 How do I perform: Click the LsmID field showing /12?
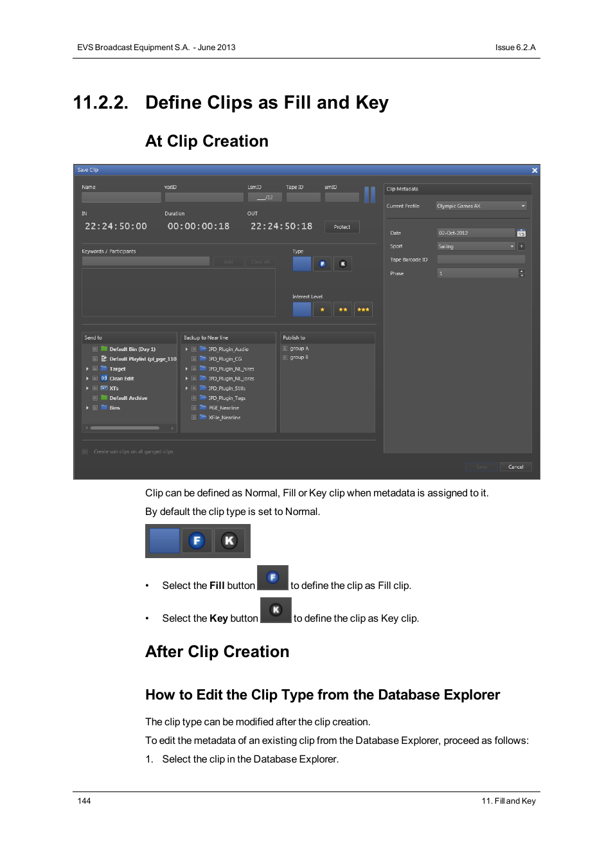click(x=265, y=197)
